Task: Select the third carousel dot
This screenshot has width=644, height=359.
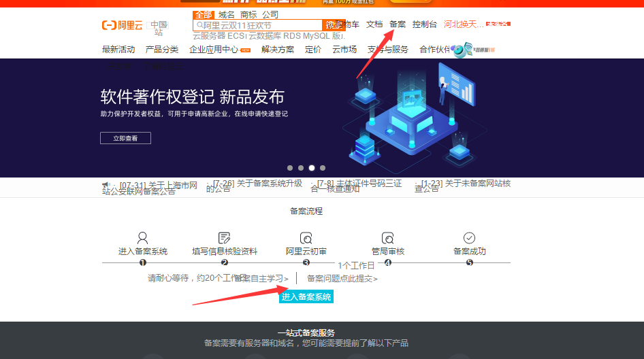Action: click(312, 168)
